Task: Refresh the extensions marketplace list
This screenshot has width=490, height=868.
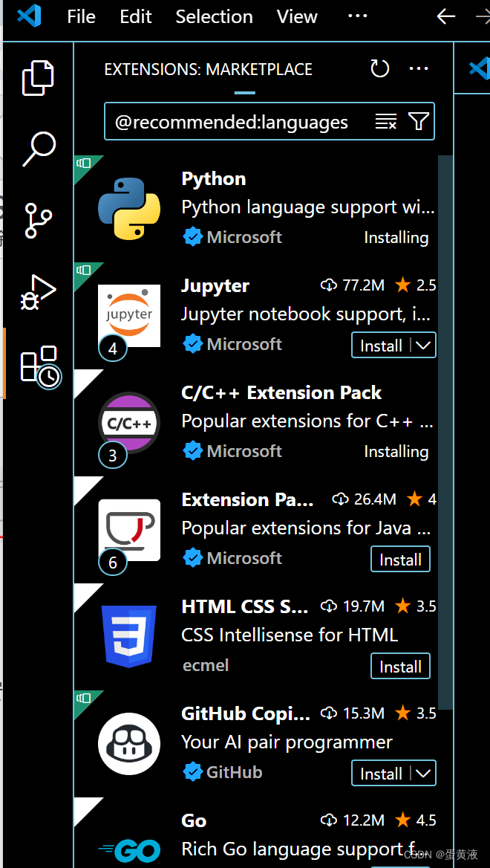Action: (x=379, y=68)
